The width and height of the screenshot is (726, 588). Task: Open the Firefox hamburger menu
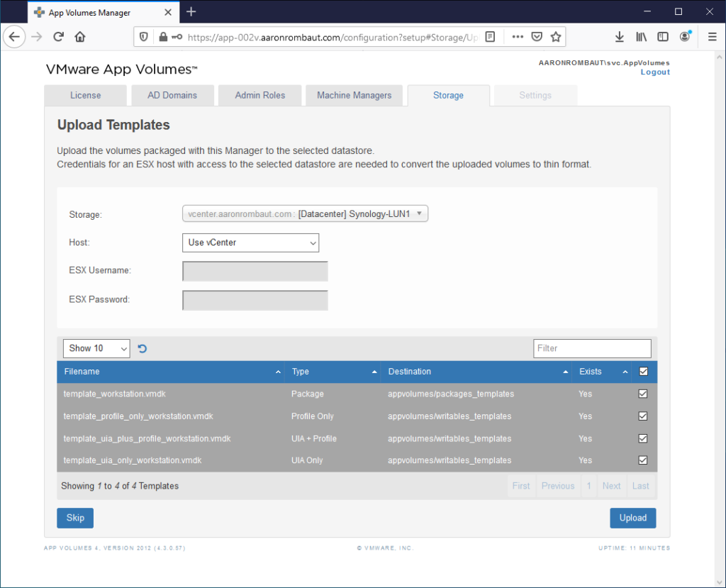tap(712, 37)
